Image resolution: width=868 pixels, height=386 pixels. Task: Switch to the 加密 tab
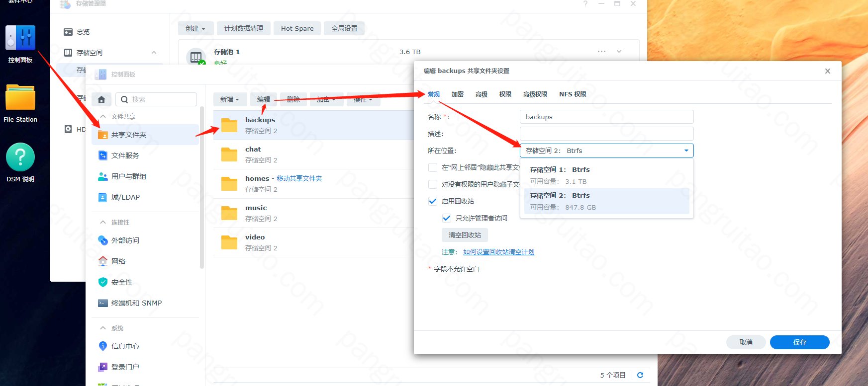click(x=458, y=94)
